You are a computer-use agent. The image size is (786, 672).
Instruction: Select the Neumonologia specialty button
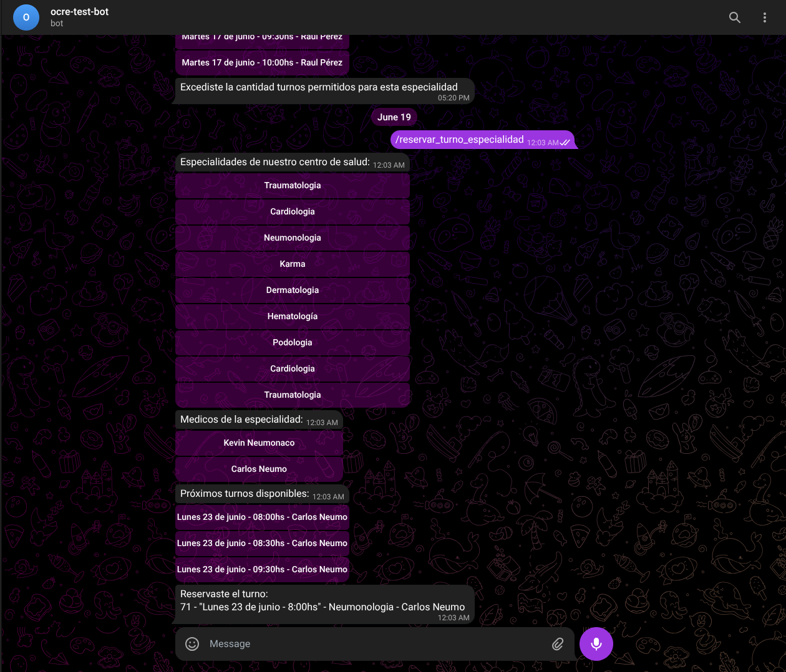point(292,238)
